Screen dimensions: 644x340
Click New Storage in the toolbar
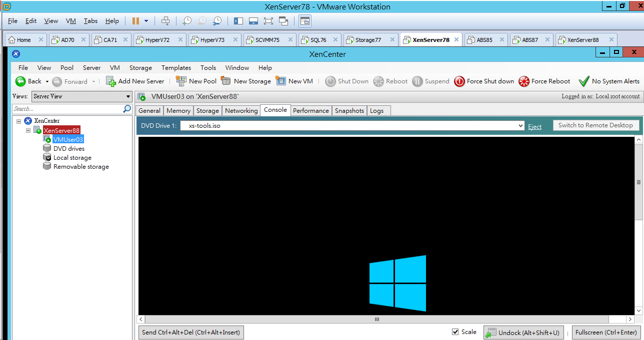coord(246,81)
